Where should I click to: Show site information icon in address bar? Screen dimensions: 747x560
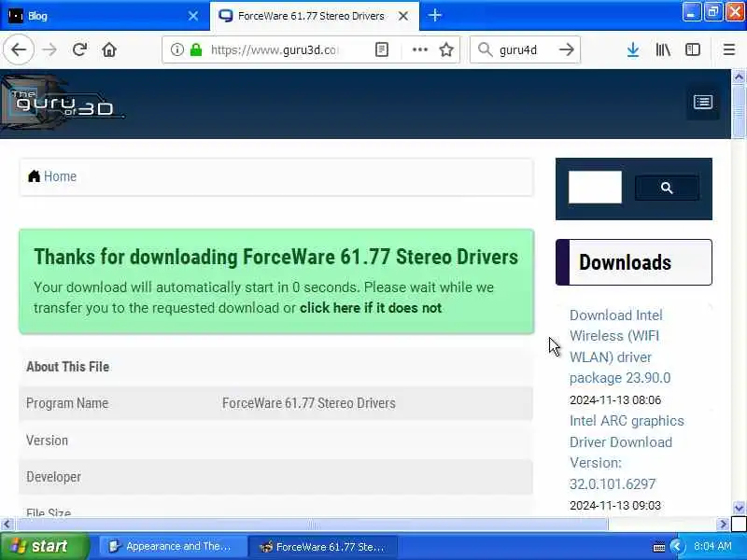point(176,49)
